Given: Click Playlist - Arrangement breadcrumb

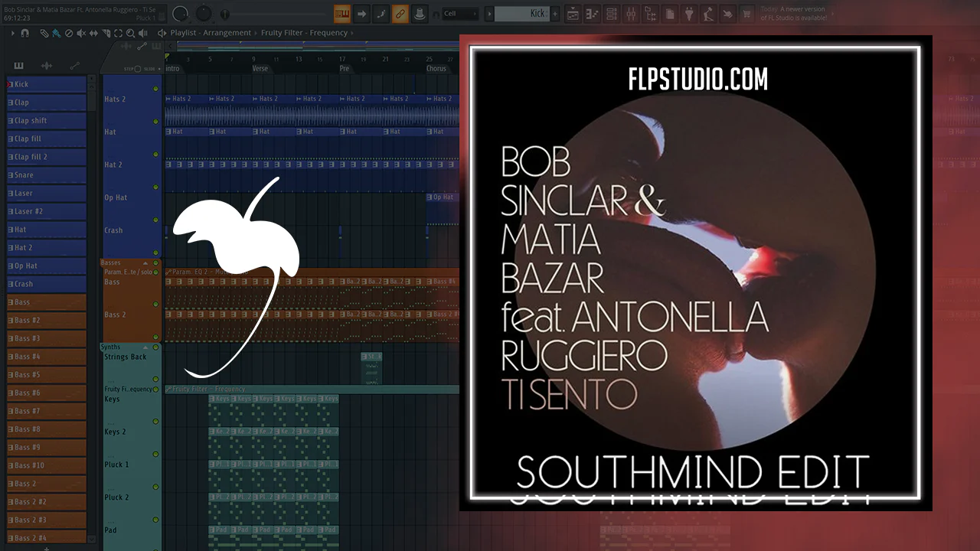Looking at the screenshot, I should pos(211,33).
